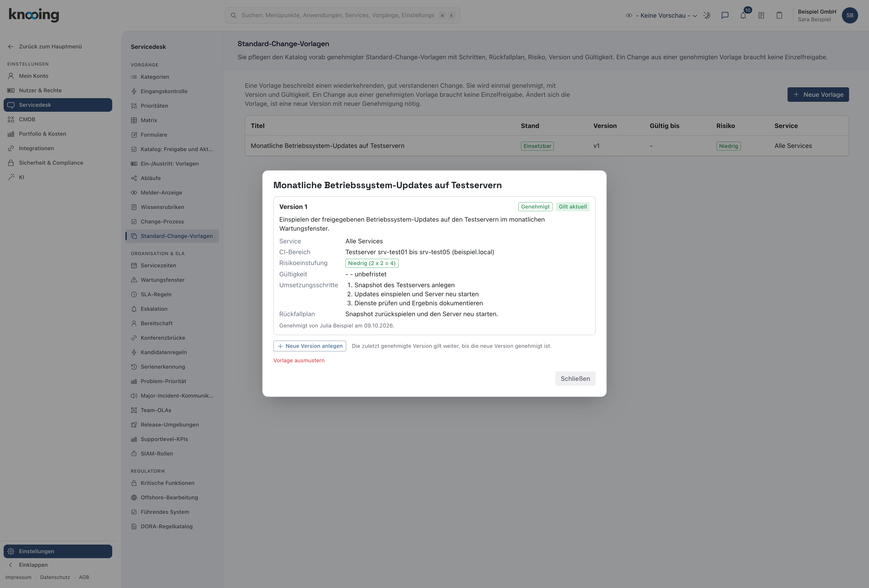869x588 pixels.
Task: Click the Einsetzbar status badge
Action: (537, 146)
